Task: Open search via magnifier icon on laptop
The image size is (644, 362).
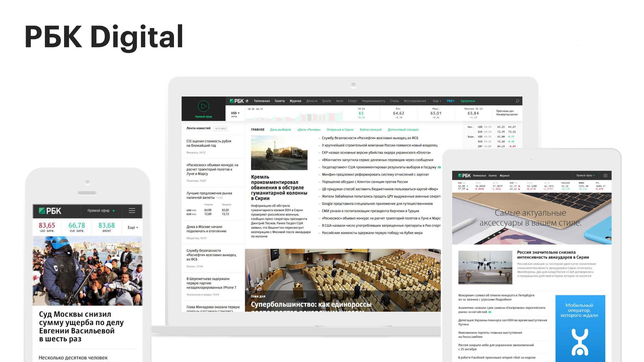Action: coord(517,101)
